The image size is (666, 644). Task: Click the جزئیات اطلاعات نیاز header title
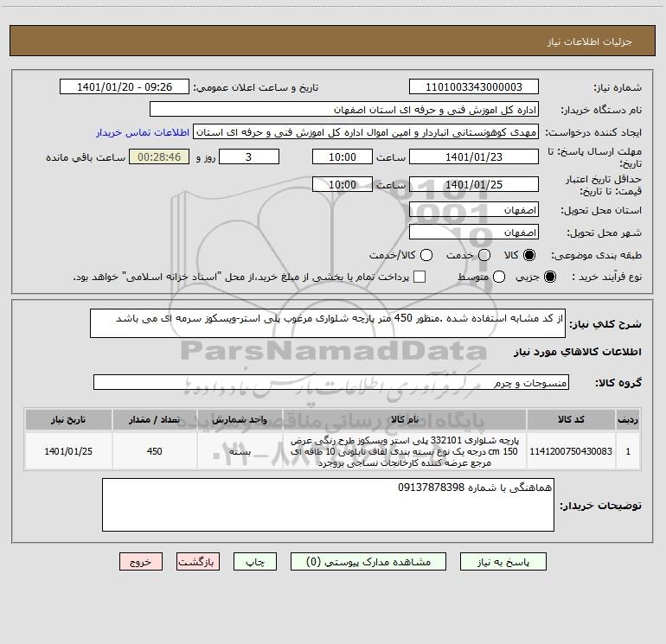[589, 41]
